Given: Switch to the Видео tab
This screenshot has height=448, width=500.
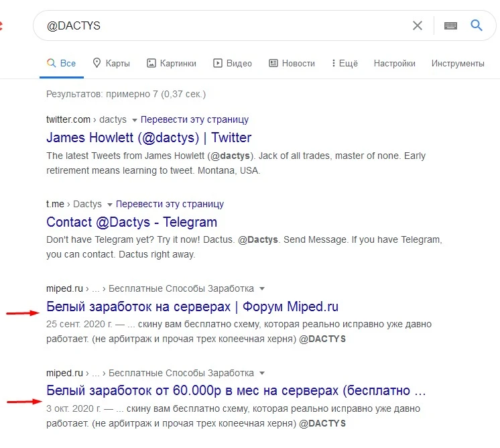Looking at the screenshot, I should [x=233, y=63].
